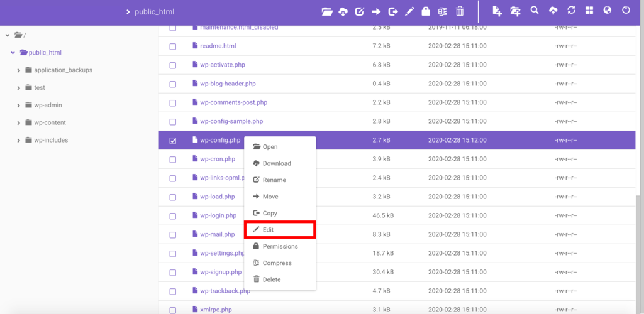This screenshot has width=644, height=314.
Task: Check the readme.html checkbox
Action: coord(173,46)
